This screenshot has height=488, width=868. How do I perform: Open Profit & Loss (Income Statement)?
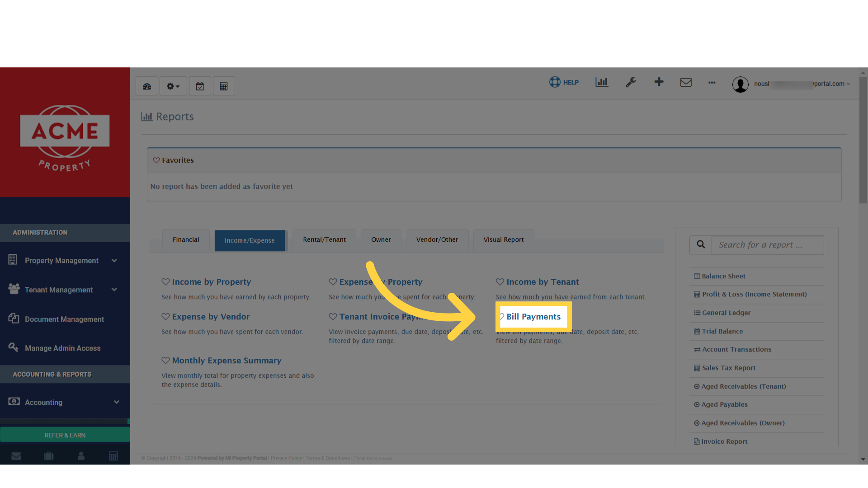(x=754, y=294)
